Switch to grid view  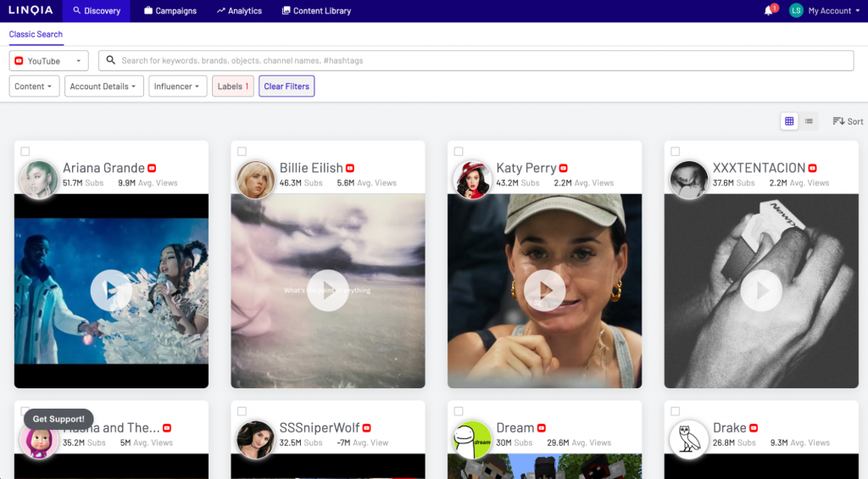[789, 121]
